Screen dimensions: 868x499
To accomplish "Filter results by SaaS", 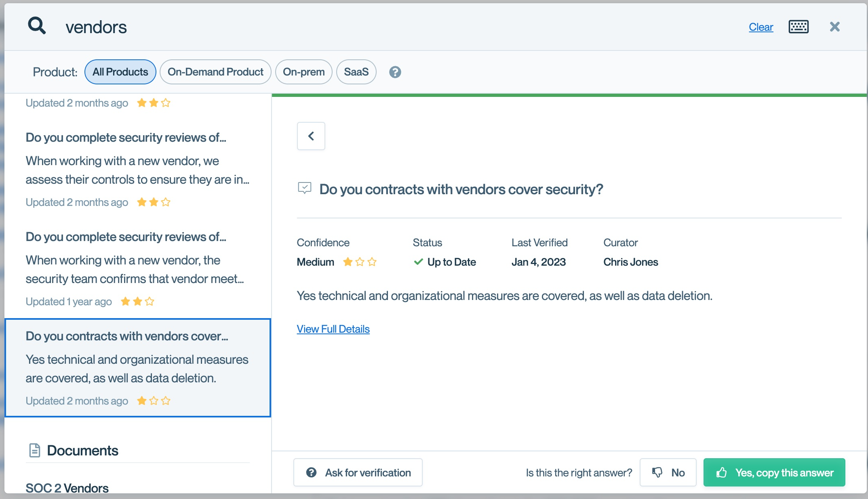I will 356,72.
